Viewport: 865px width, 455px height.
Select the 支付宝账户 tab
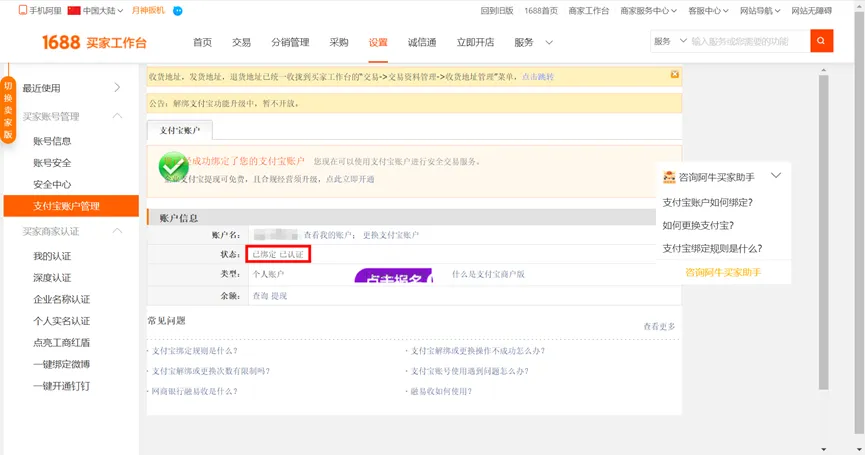[180, 130]
